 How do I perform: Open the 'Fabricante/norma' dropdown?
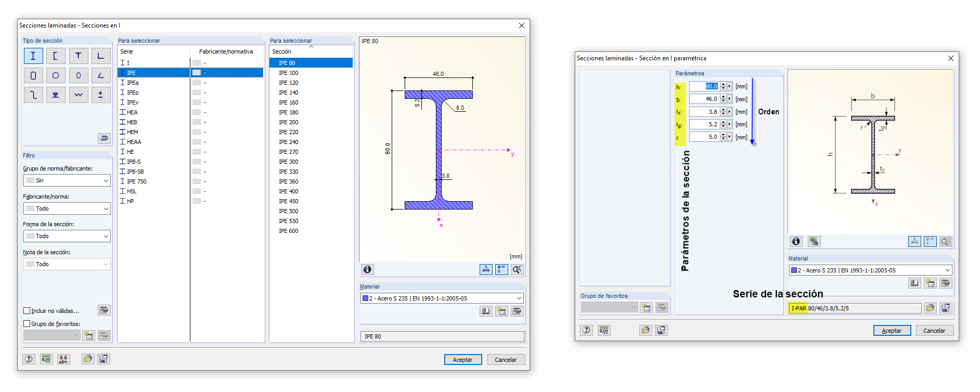67,208
